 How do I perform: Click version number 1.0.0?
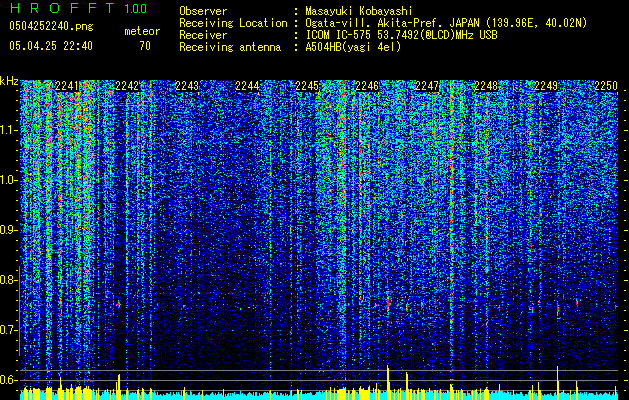pyautogui.click(x=135, y=9)
